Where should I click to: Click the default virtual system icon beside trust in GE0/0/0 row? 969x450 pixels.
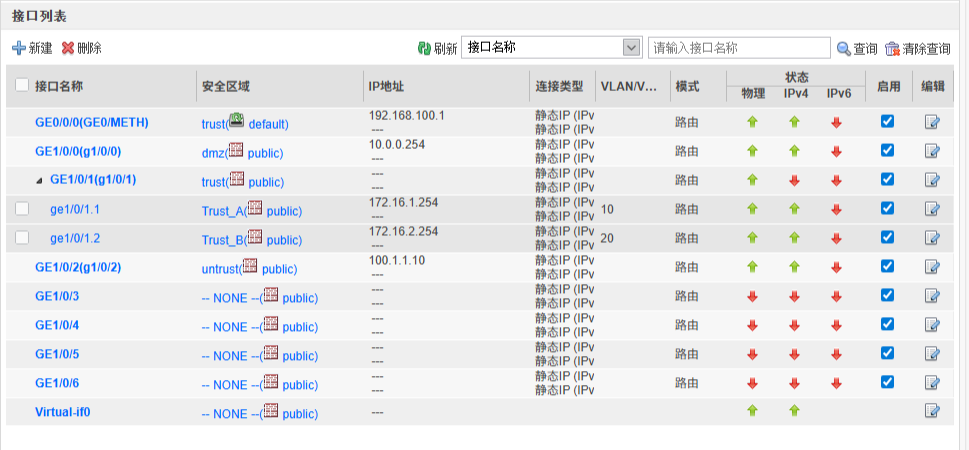[237, 121]
